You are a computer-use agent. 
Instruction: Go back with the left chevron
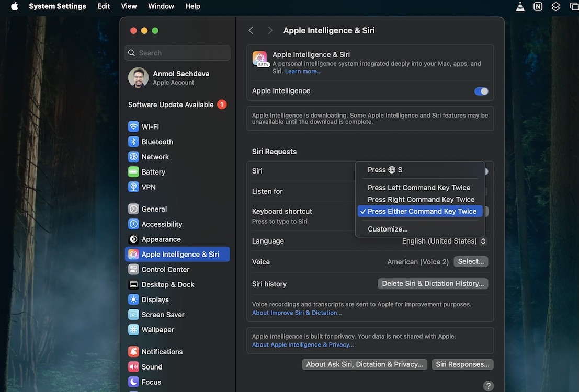click(x=251, y=31)
